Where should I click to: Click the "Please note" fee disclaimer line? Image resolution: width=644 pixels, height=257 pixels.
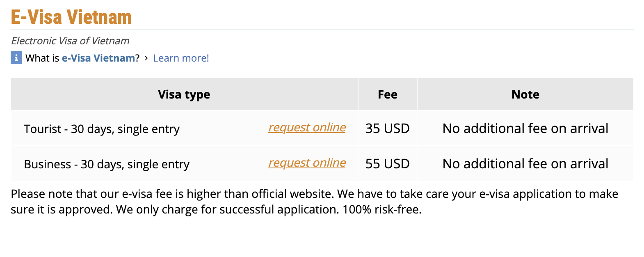pyautogui.click(x=314, y=194)
